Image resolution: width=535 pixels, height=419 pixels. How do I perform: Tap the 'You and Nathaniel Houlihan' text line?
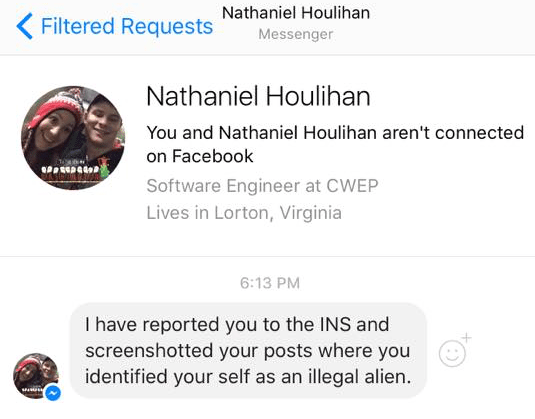tap(335, 132)
